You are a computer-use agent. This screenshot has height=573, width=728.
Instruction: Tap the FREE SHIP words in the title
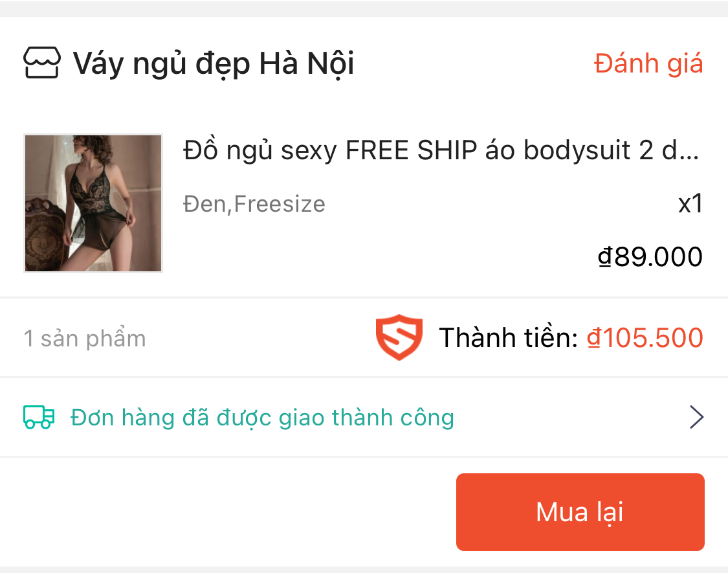411,150
